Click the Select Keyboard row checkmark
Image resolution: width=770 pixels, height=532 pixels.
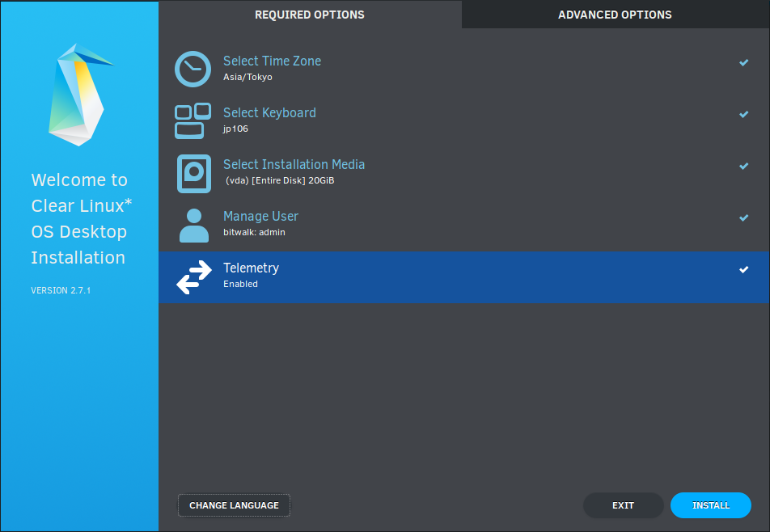743,114
